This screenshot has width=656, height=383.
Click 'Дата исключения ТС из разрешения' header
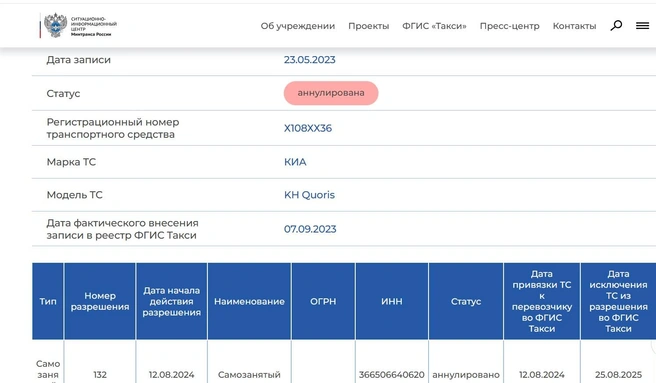coord(618,301)
